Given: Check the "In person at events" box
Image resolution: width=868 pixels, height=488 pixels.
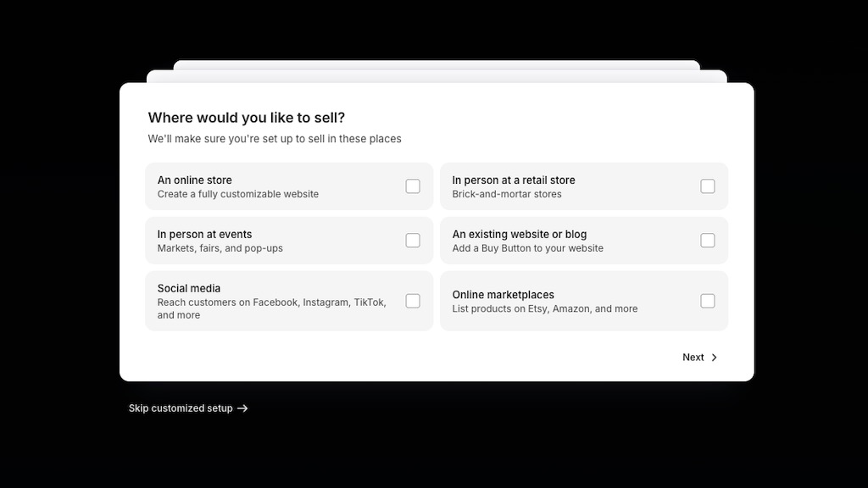Looking at the screenshot, I should [413, 241].
